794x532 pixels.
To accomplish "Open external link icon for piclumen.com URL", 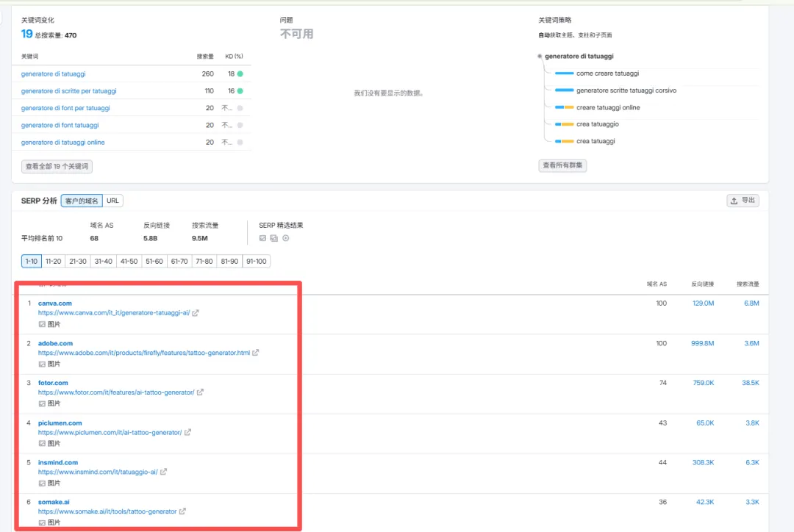I will 188,432.
